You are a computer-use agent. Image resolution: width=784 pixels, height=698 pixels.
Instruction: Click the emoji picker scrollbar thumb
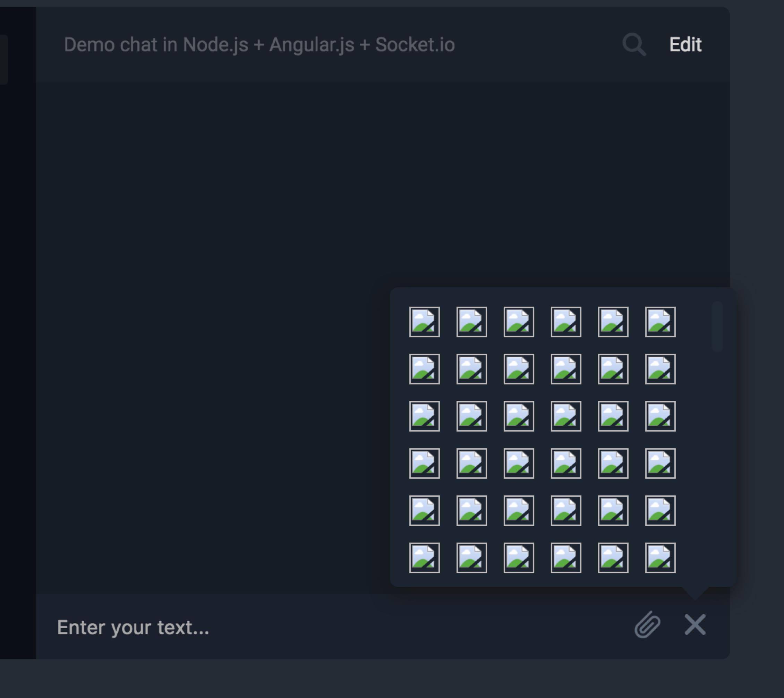pyautogui.click(x=717, y=326)
